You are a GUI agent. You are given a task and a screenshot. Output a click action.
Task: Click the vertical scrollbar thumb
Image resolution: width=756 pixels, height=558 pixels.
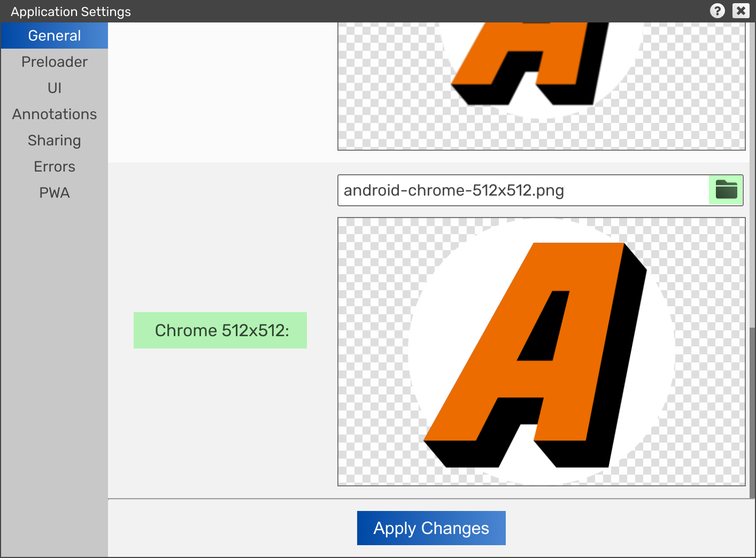[x=753, y=412]
